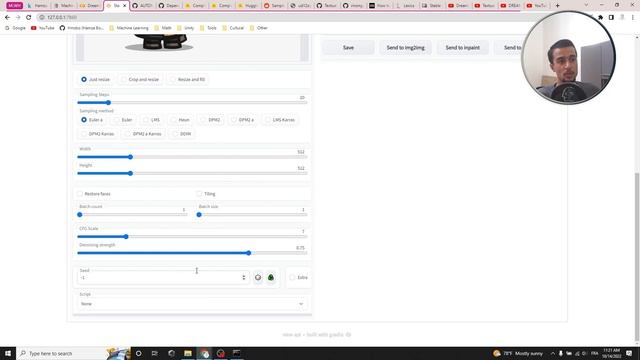640x360 pixels.
Task: Open Cortana circle icon on taskbar
Action: [138, 353]
